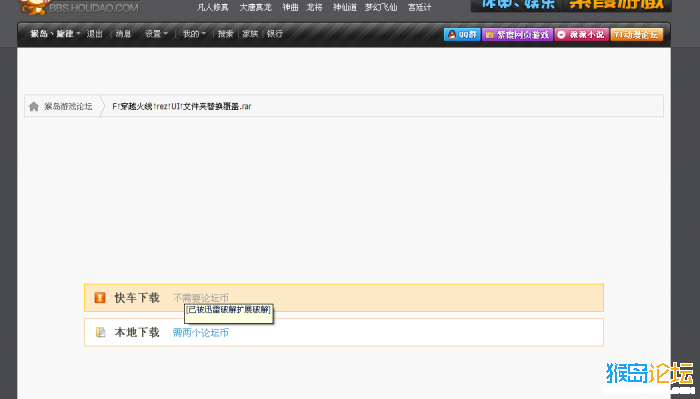Viewport: 700px width, 399px height.
Task: Click 退出 to log out
Action: [95, 34]
